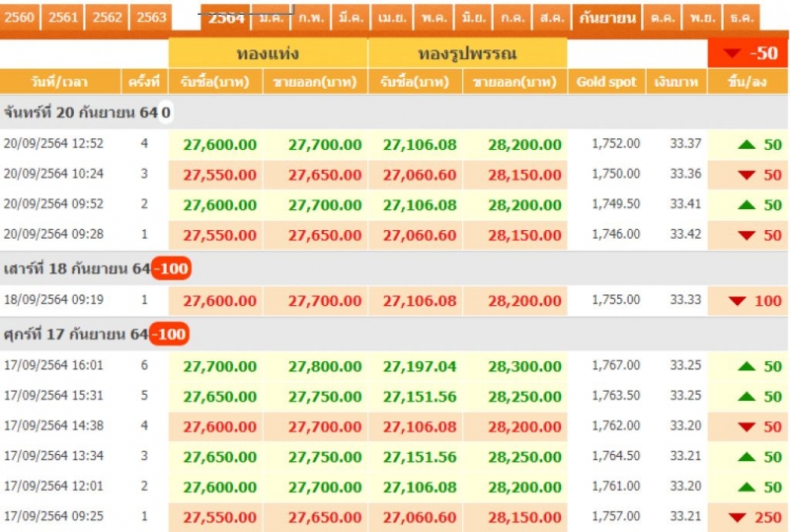Click the ทองรูปพรรณ column group header
This screenshot has width=790, height=532.
[467, 53]
